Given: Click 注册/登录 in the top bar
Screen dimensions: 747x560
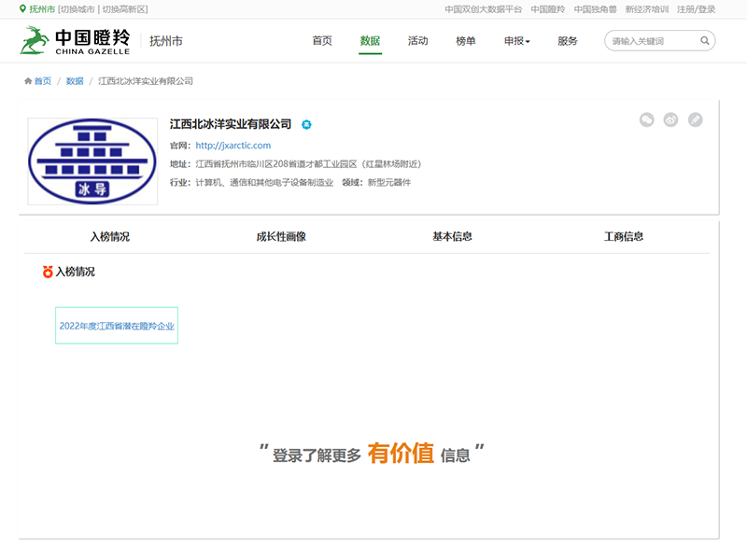Looking at the screenshot, I should coord(696,9).
